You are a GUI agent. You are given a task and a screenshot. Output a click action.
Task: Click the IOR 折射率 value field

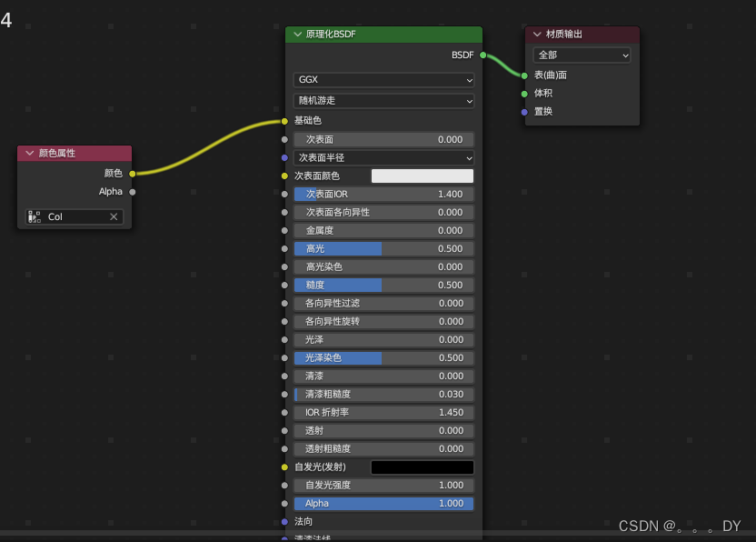click(383, 412)
